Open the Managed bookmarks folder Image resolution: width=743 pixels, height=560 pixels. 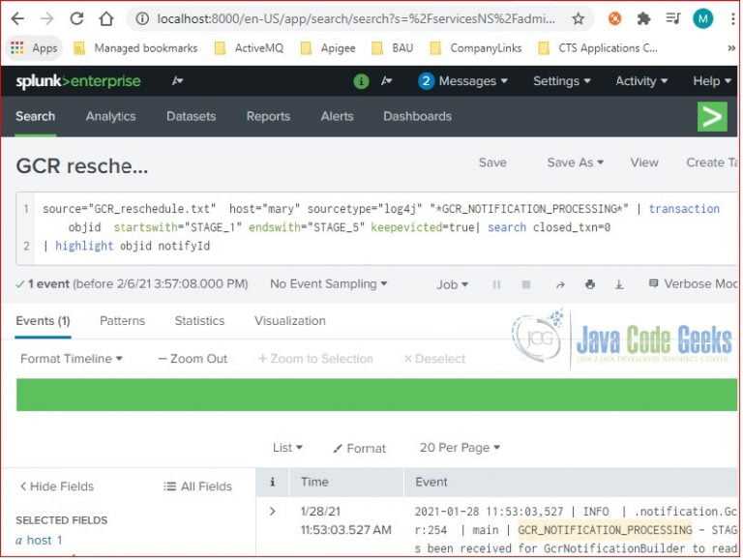click(x=135, y=47)
